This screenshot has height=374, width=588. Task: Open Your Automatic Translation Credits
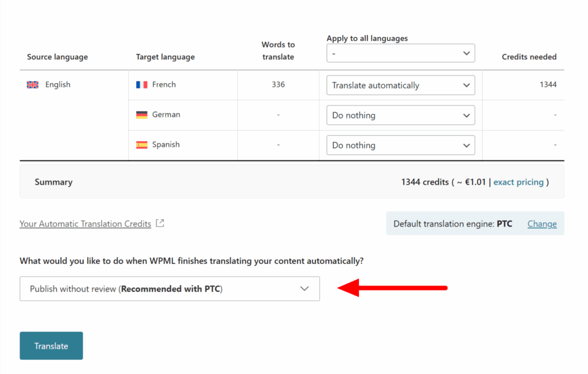[85, 224]
